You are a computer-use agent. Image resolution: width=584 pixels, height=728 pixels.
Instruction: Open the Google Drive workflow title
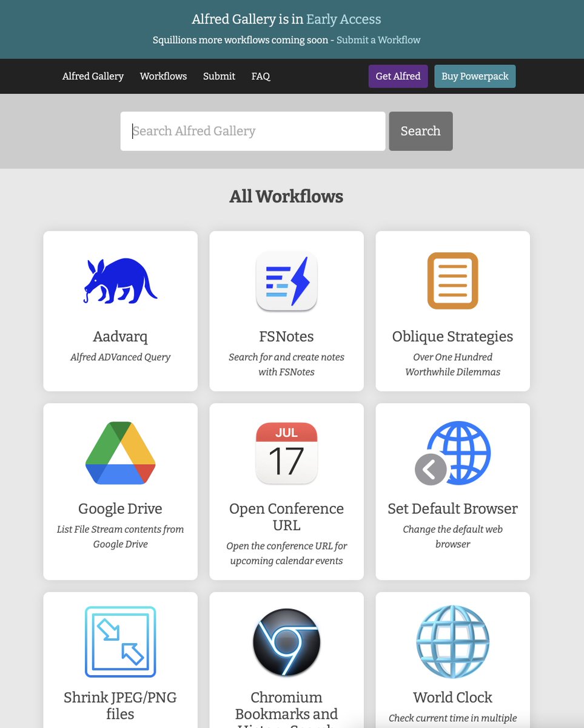point(121,508)
